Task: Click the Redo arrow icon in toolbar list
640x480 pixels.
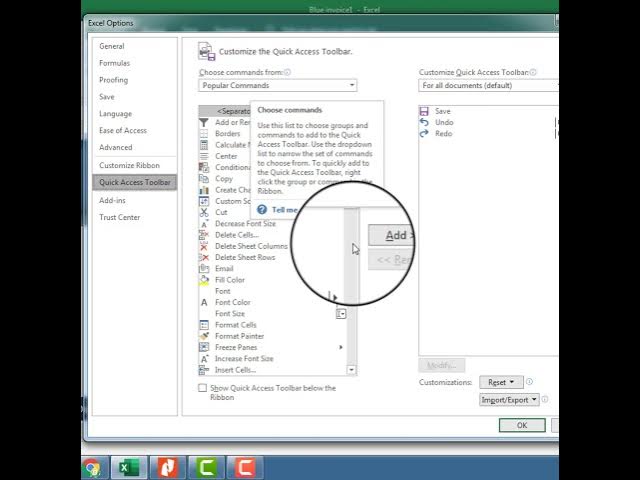Action: [x=424, y=133]
